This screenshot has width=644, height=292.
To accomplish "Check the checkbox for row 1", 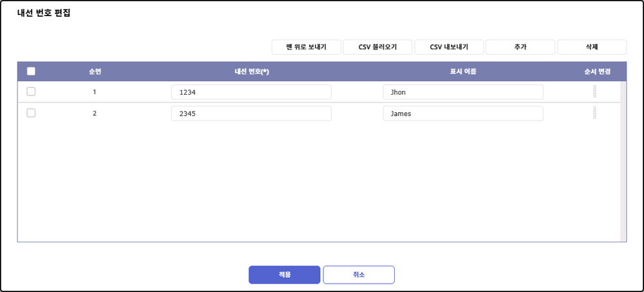I will click(x=31, y=92).
